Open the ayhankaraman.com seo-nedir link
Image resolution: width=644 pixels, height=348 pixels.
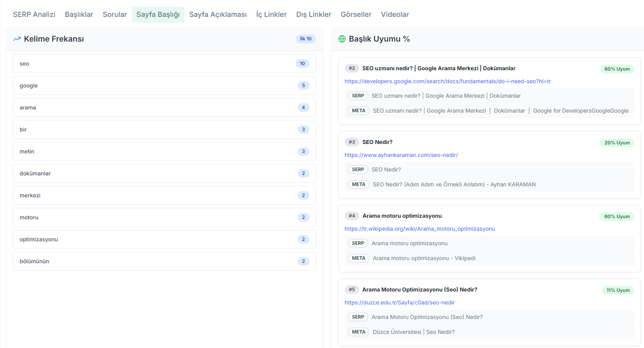pyautogui.click(x=401, y=155)
